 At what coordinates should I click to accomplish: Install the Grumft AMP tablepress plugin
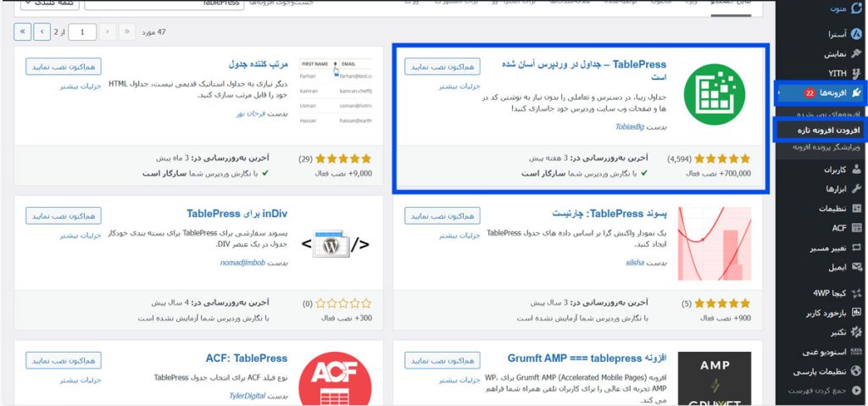(442, 360)
